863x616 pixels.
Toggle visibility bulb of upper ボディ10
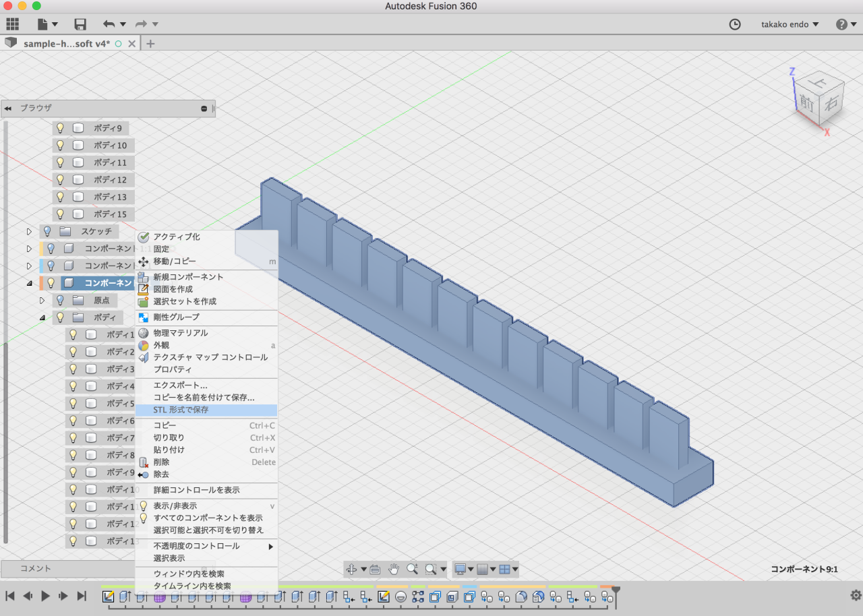(x=60, y=145)
